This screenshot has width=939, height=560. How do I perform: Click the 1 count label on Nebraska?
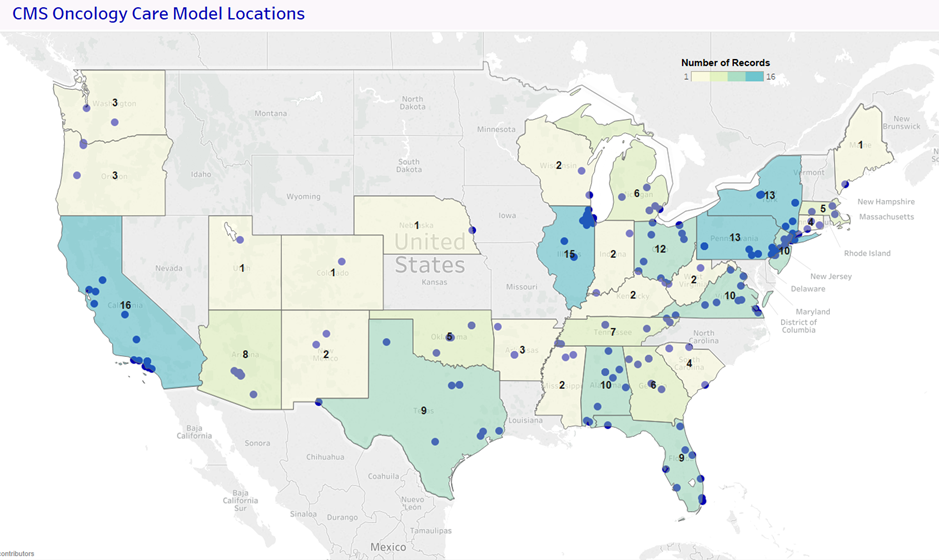click(417, 226)
